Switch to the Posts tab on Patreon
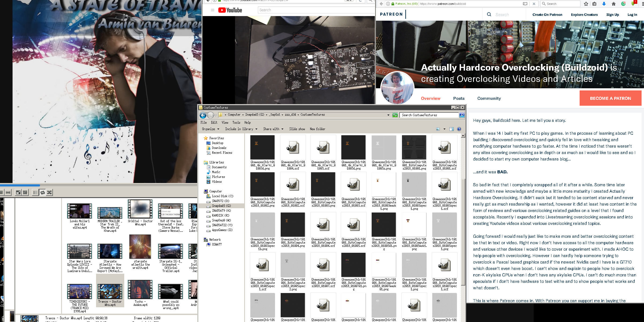 pyautogui.click(x=459, y=98)
